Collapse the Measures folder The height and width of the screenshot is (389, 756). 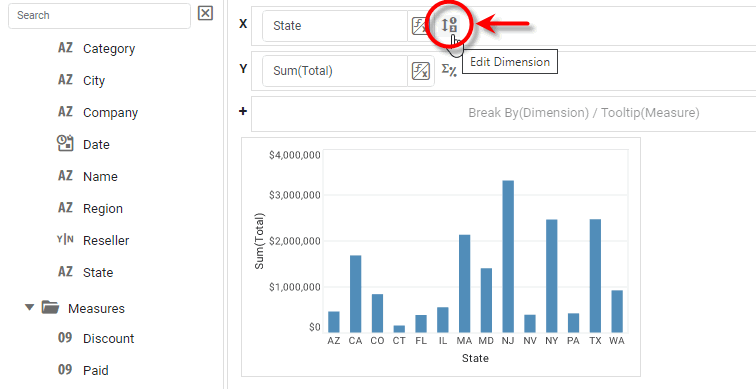(x=30, y=307)
